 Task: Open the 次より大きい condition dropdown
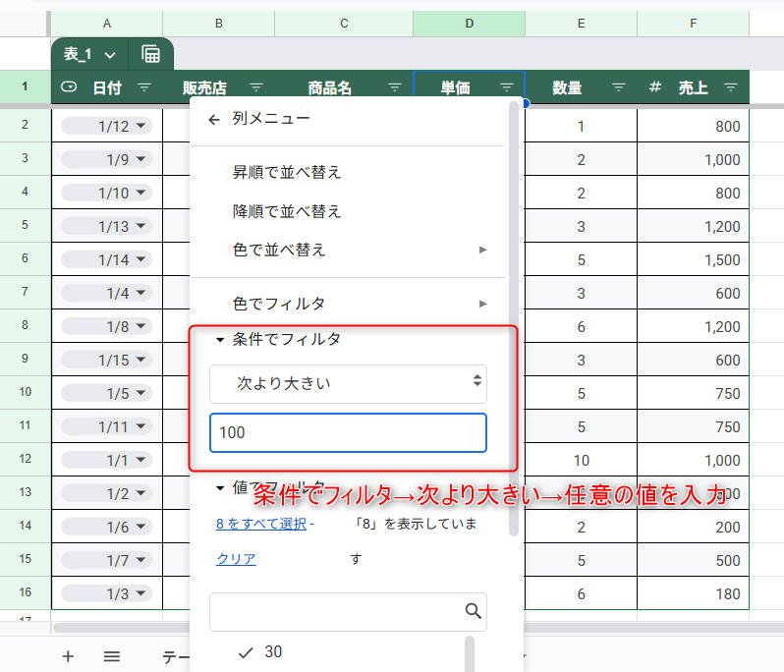coord(348,383)
